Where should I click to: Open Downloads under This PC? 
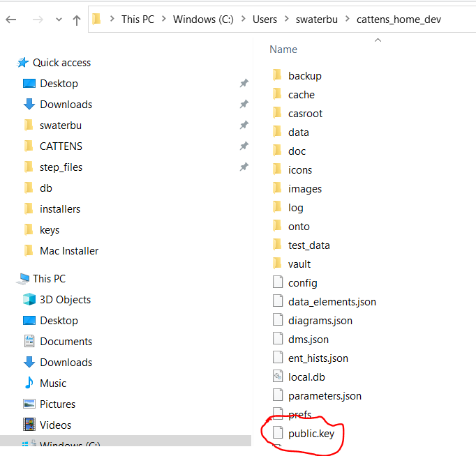[66, 363]
